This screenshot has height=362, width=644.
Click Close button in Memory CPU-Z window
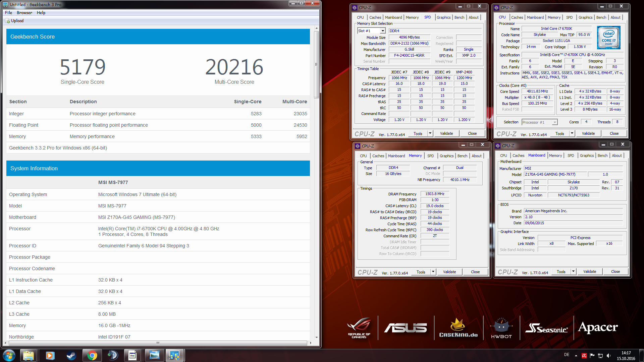click(475, 272)
